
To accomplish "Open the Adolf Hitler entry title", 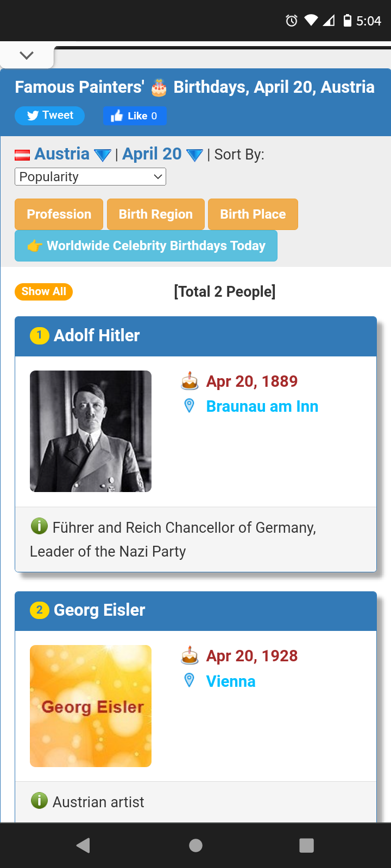I will point(97,336).
